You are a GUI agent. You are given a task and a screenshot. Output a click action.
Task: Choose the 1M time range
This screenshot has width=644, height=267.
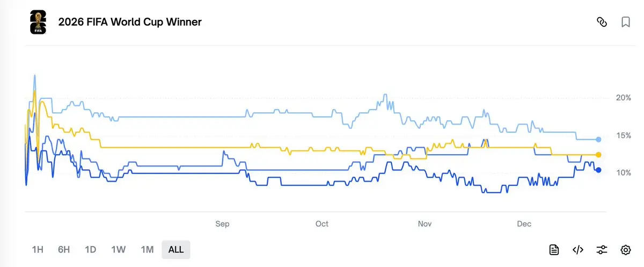coord(147,249)
